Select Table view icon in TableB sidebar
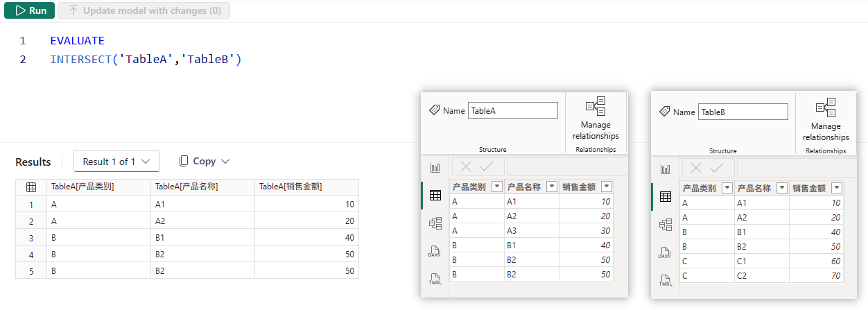This screenshot has height=310, width=868. (666, 196)
